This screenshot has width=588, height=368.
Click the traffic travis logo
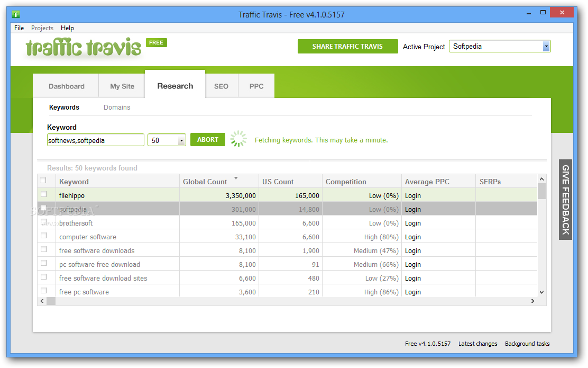pyautogui.click(x=83, y=47)
